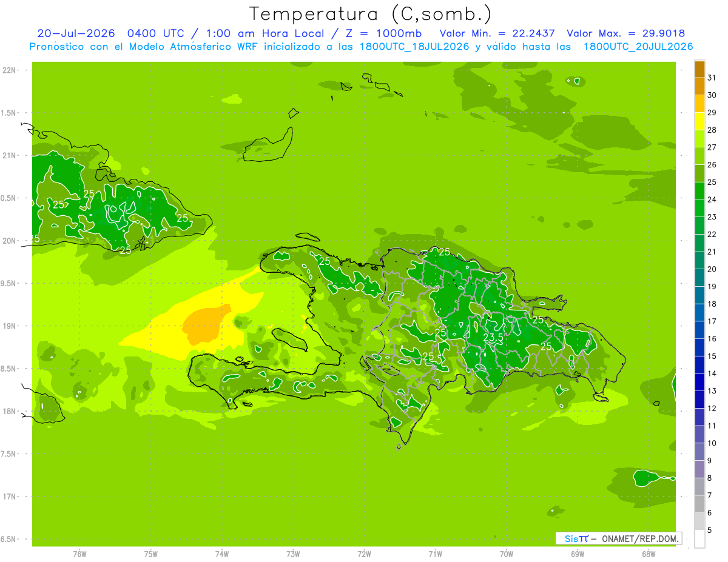Click the "20" legend value
The width and height of the screenshot is (728, 562).
[712, 269]
